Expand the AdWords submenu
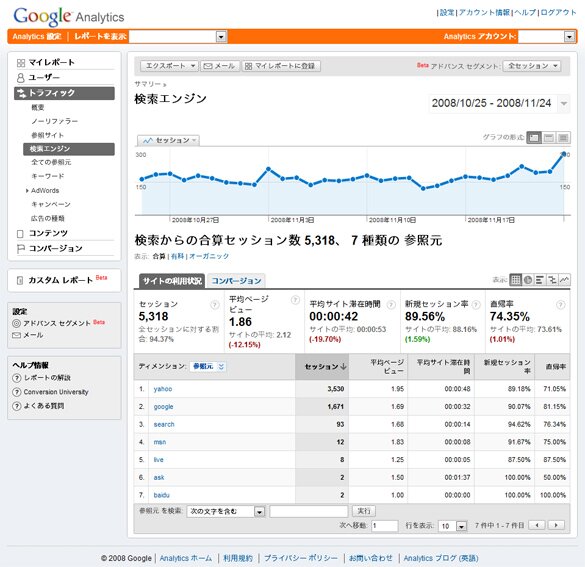 [27, 191]
